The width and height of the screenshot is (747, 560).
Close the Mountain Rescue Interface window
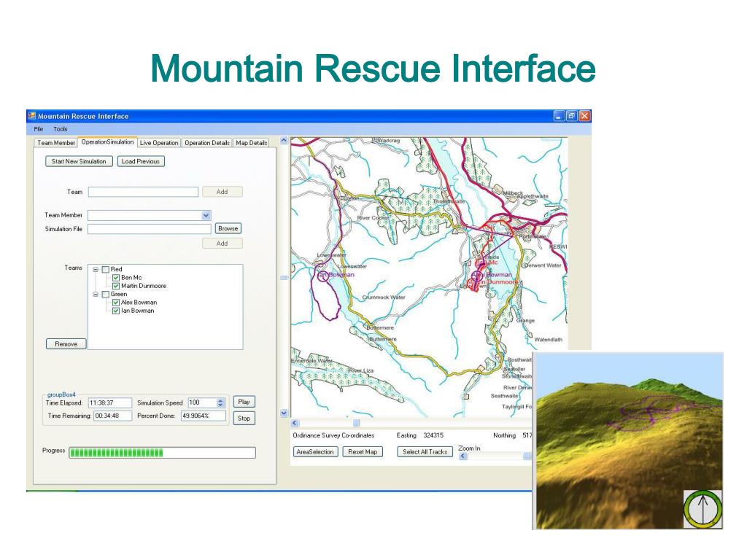pos(584,116)
